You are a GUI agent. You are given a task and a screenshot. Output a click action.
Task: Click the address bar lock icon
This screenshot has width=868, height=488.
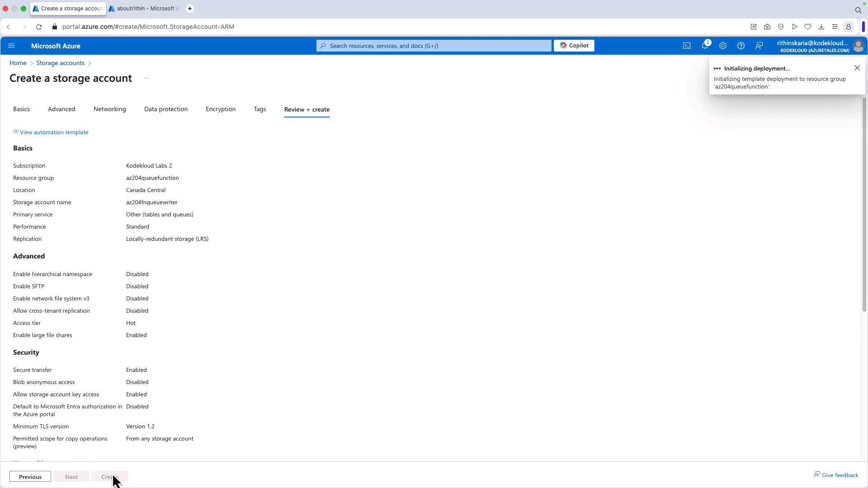coord(55,27)
